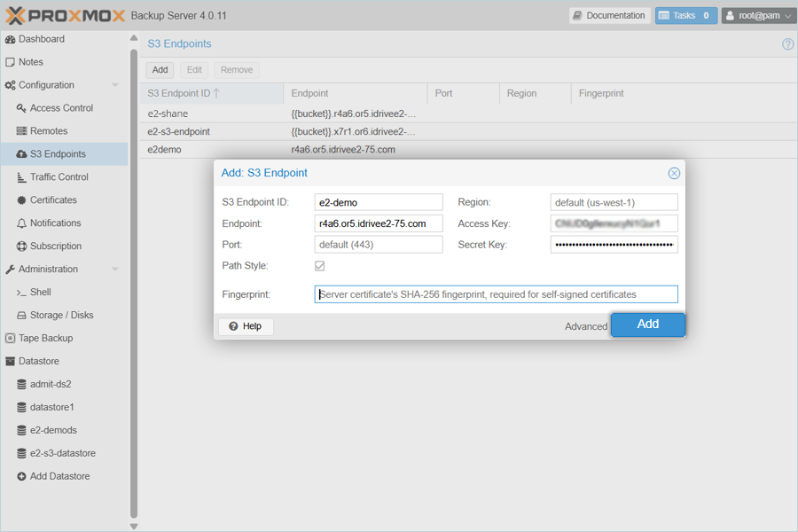Go to Notifications settings
The width and height of the screenshot is (798, 532).
click(x=55, y=223)
